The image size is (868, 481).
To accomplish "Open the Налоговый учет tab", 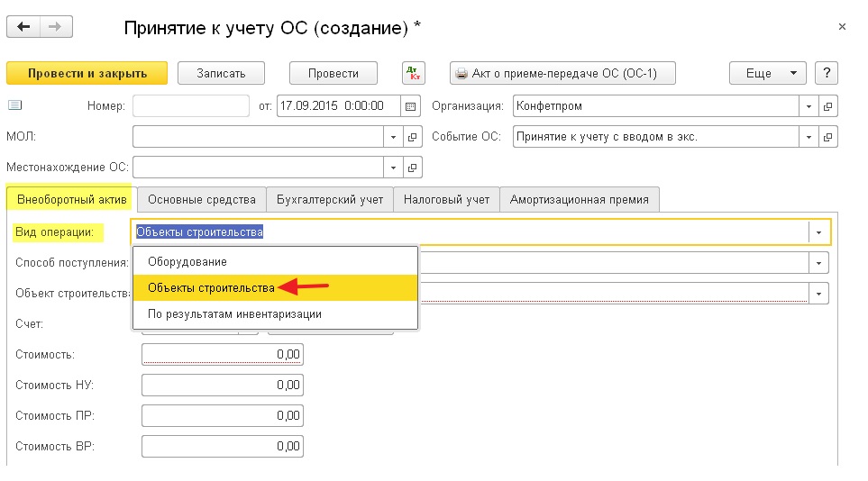I will coord(446,199).
